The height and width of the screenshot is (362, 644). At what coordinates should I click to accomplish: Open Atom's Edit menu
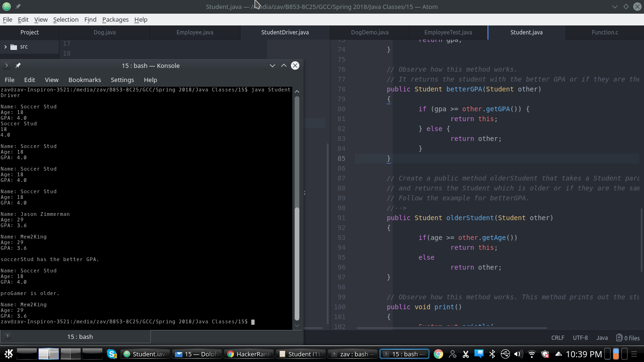(23, 19)
